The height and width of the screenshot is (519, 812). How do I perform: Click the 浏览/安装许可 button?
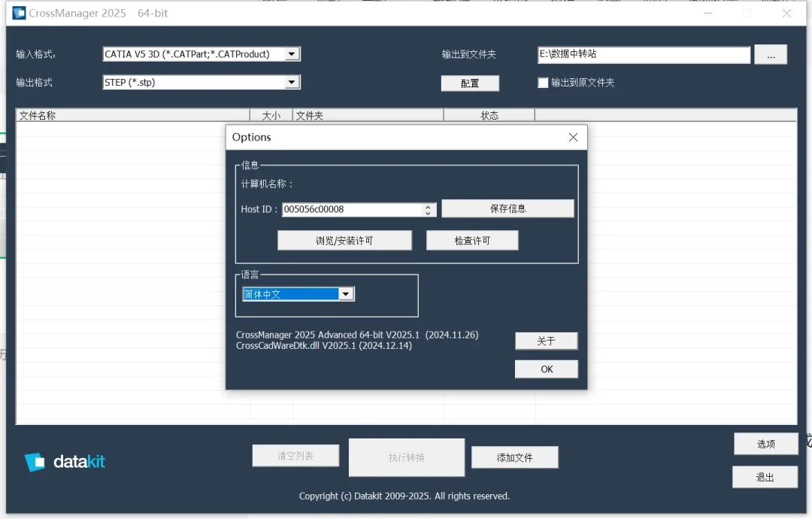[x=345, y=241]
